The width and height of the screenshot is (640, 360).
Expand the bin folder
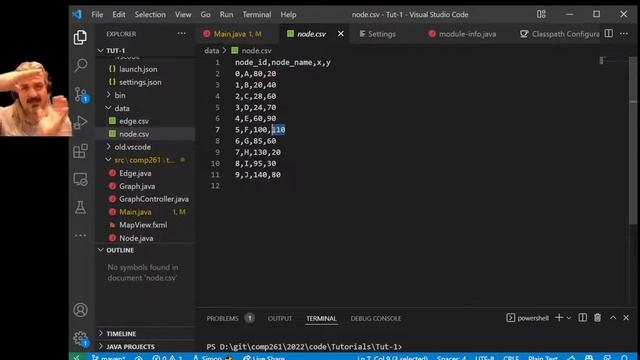[145, 95]
